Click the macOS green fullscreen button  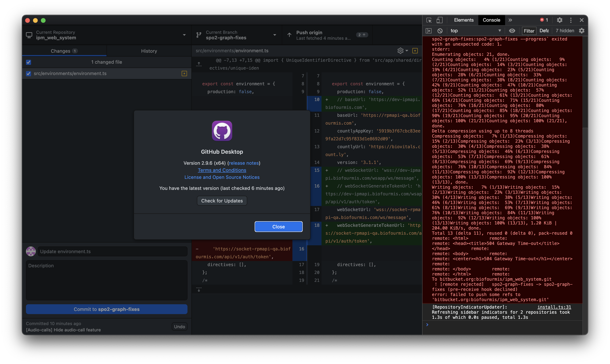43,20
